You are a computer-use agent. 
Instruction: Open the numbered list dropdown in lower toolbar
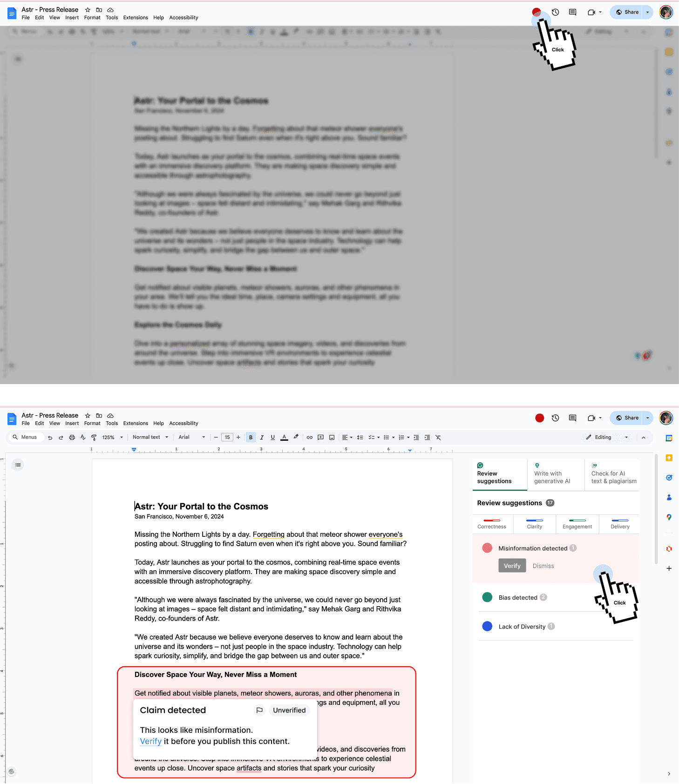pos(404,438)
